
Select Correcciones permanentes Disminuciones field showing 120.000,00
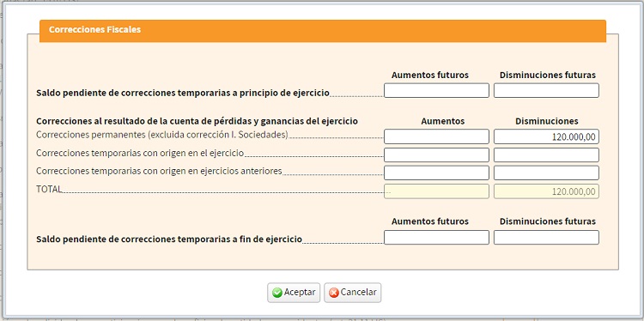tap(546, 136)
